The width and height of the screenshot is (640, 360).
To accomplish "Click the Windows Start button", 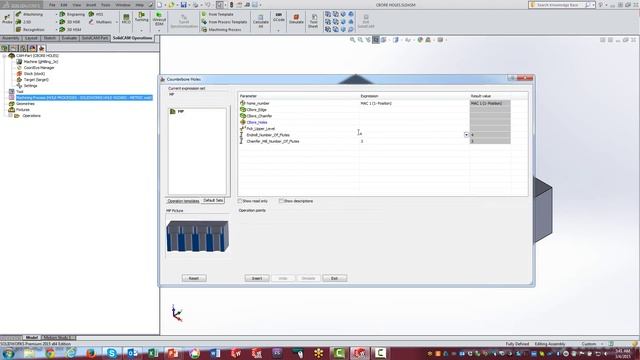I will [x=8, y=353].
